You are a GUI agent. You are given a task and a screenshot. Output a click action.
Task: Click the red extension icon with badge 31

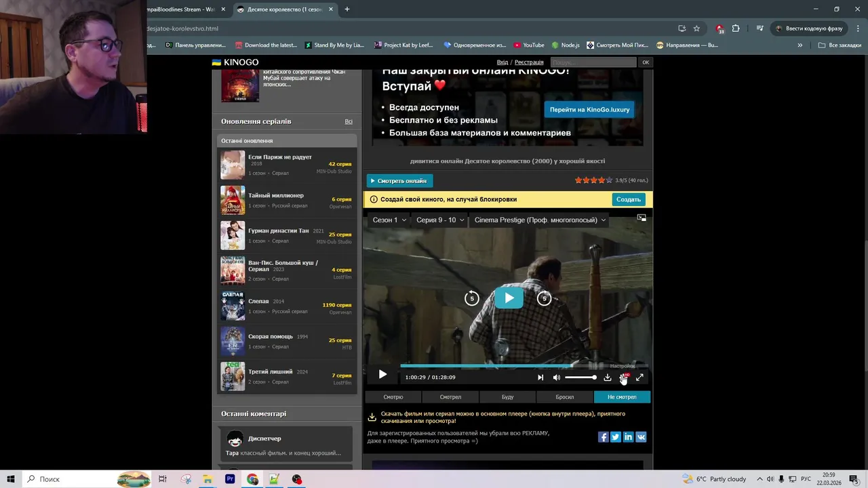[x=719, y=28]
